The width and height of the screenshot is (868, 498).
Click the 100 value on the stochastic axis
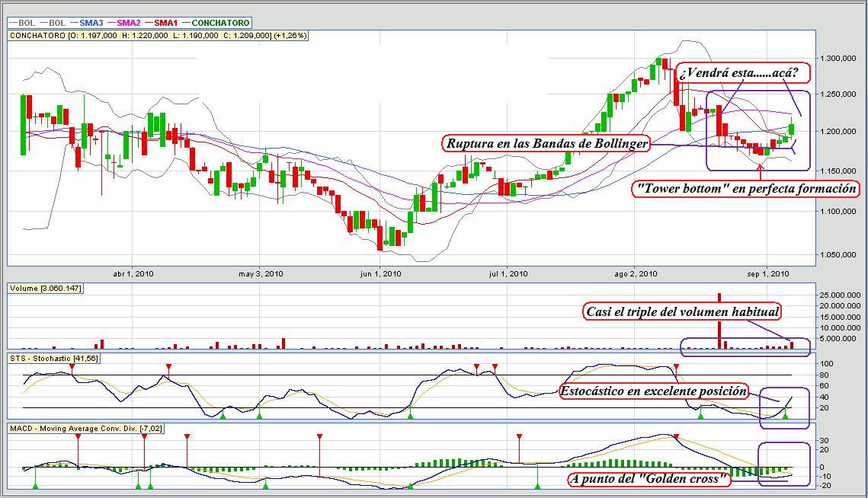(x=826, y=363)
